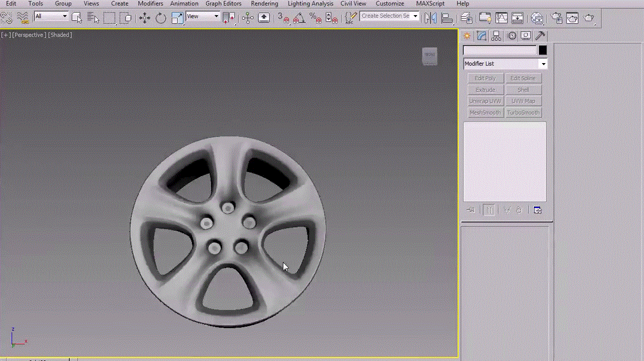Click the TurboSmooth button
644x361 pixels.
pyautogui.click(x=523, y=113)
